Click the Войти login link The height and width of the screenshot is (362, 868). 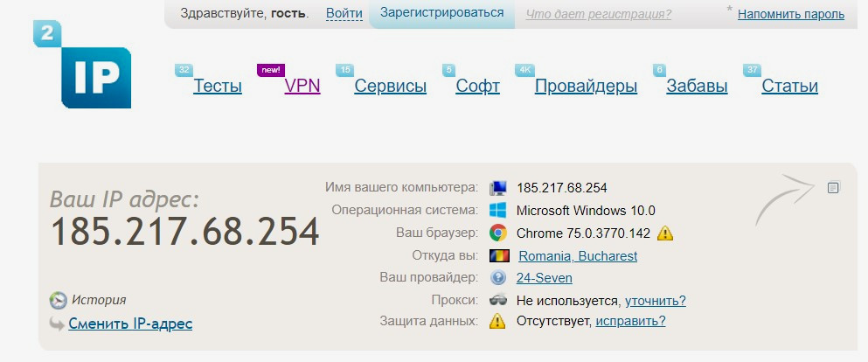[x=344, y=13]
